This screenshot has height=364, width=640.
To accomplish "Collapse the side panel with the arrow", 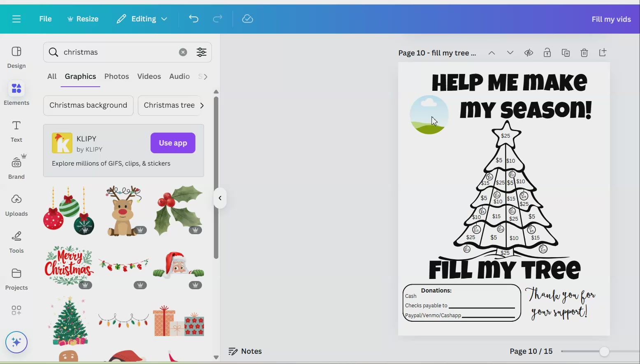I will 220,198.
